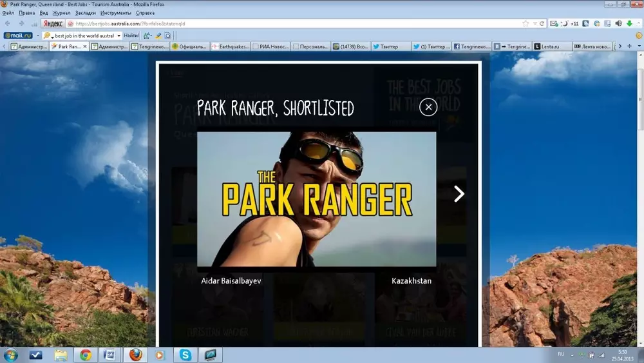This screenshot has width=644, height=363.
Task: Open a new tab with plus button
Action: pyautogui.click(x=629, y=46)
